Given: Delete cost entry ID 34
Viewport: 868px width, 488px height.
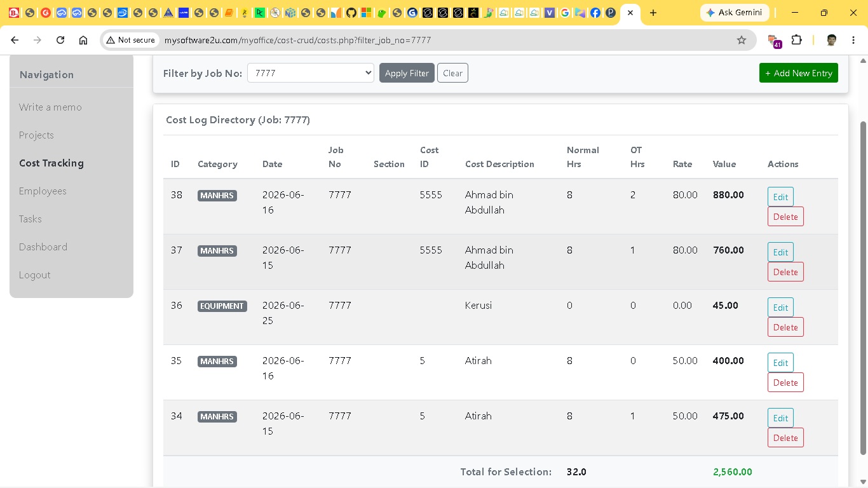Looking at the screenshot, I should point(785,438).
